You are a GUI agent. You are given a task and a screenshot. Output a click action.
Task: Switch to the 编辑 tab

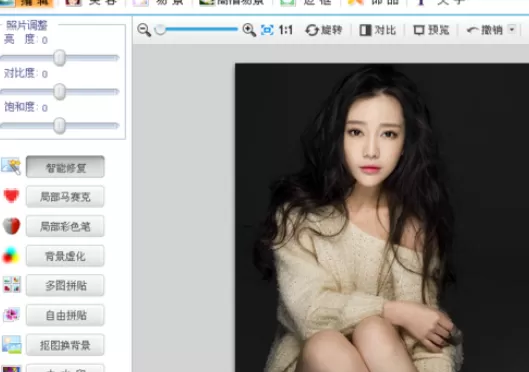(x=27, y=3)
